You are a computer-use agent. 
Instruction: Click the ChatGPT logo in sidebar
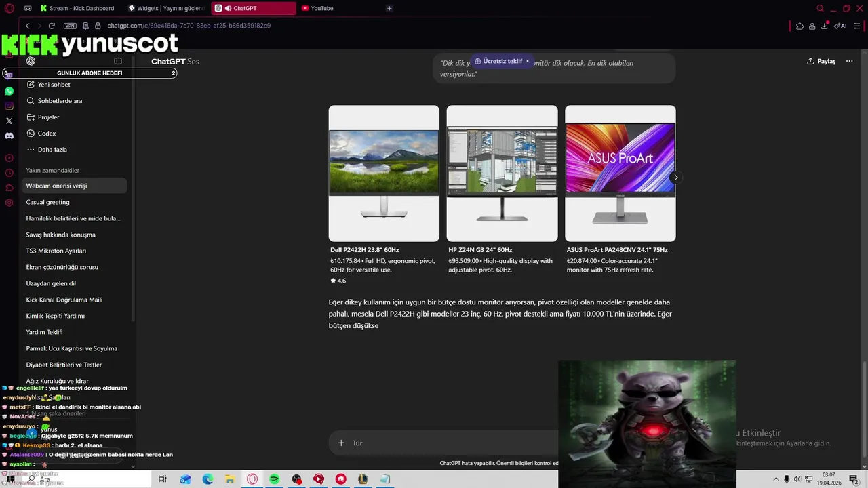click(31, 61)
